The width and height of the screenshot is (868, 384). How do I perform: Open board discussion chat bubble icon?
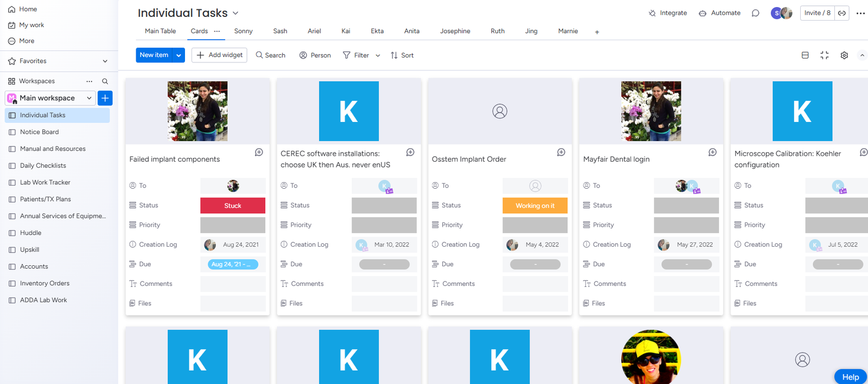point(755,13)
